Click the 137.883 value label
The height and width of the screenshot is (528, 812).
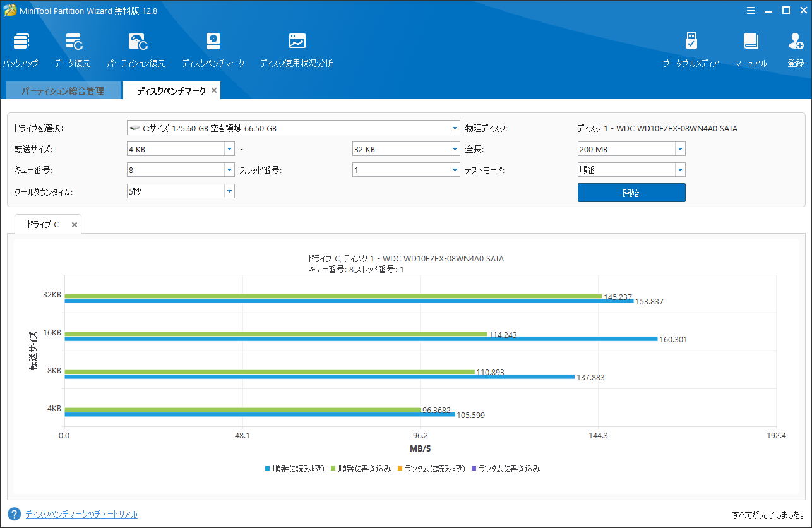tap(590, 378)
